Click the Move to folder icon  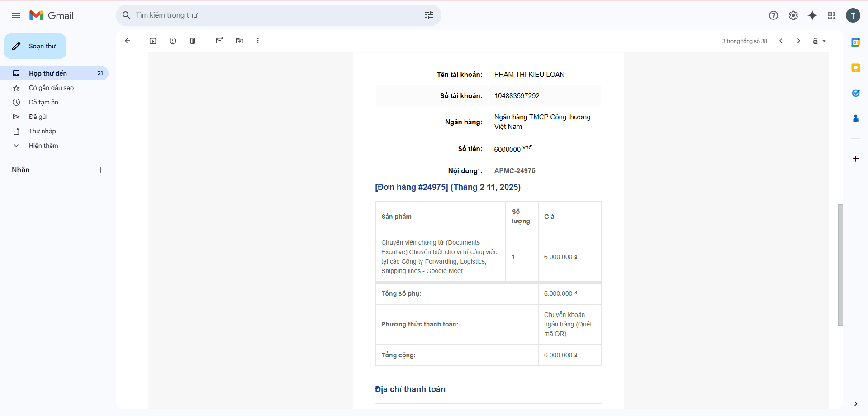pyautogui.click(x=240, y=41)
